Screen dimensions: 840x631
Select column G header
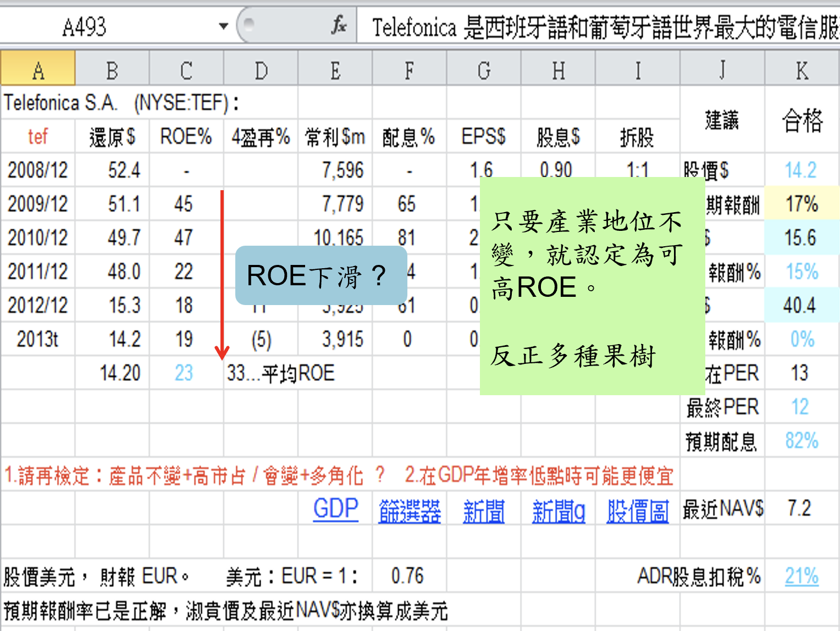484,69
